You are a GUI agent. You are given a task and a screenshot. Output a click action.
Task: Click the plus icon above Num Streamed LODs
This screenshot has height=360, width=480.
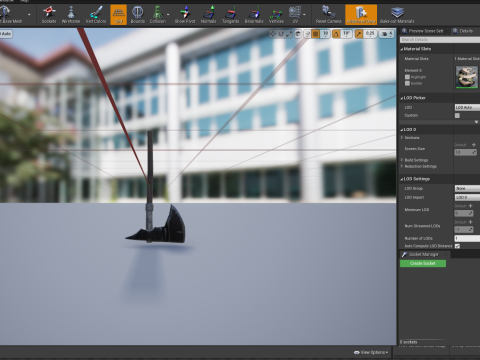(x=471, y=222)
